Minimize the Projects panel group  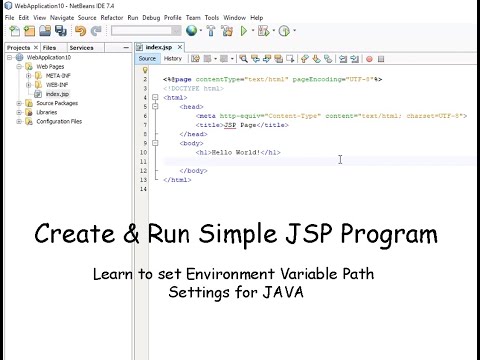click(x=126, y=48)
